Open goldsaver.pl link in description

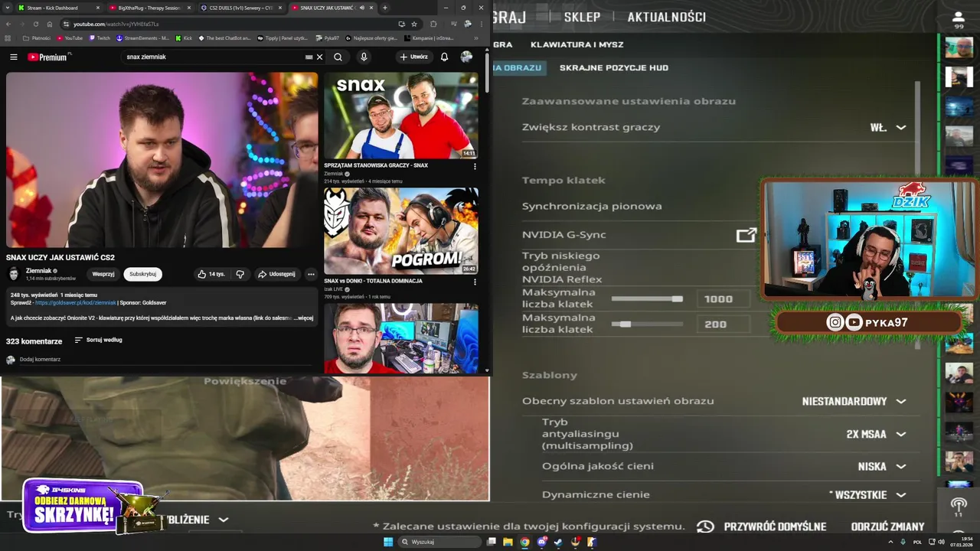point(76,303)
